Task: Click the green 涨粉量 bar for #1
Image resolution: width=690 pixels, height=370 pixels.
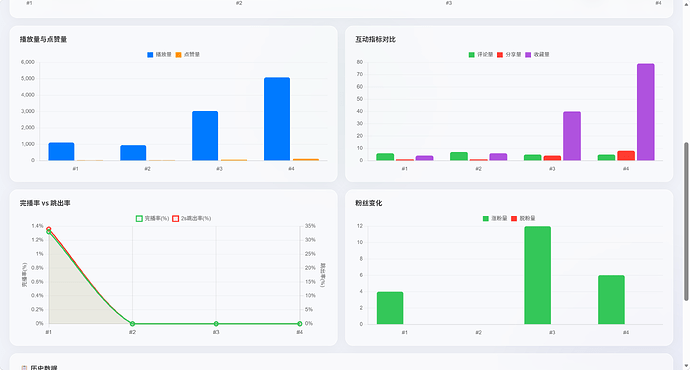Action: coord(390,308)
